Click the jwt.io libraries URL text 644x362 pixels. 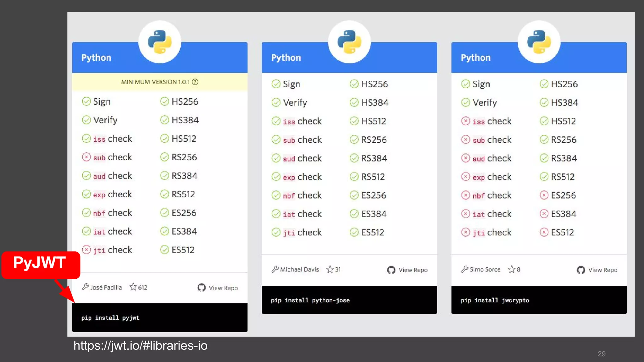140,346
